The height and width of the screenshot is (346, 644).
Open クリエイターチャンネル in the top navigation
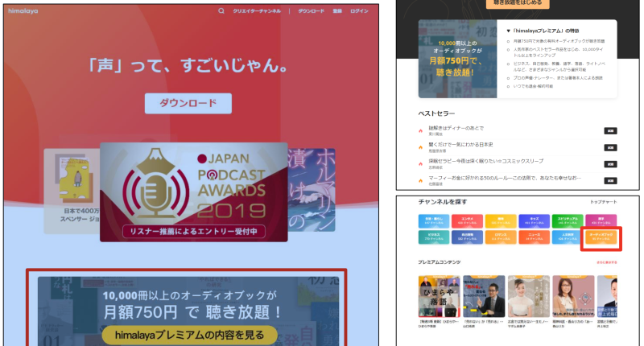[257, 11]
